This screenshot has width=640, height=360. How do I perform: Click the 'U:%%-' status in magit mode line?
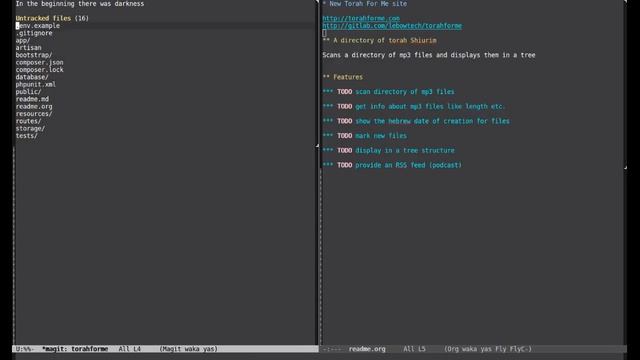tap(25, 349)
